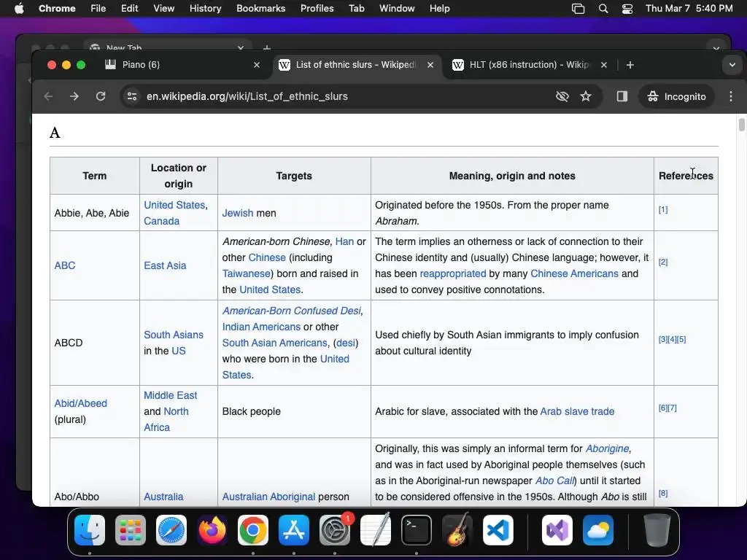Screen dimensions: 747x560
Task: Open the Bookmarks menu
Action: (260, 8)
